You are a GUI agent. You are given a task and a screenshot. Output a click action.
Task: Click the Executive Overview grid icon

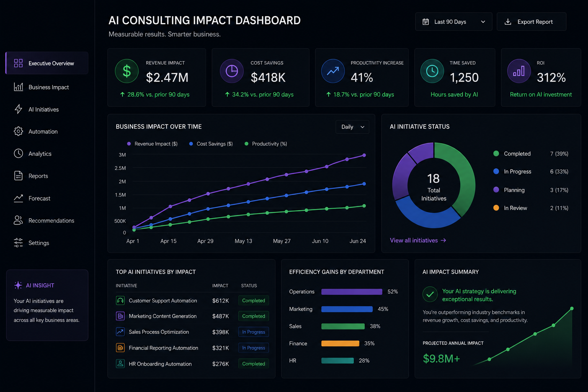(18, 63)
